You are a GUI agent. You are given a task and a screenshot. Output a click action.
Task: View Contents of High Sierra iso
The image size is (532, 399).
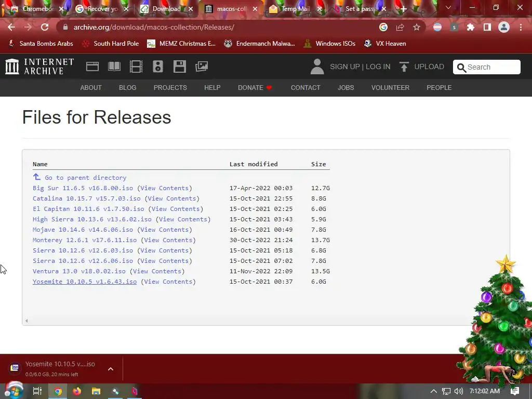click(183, 219)
